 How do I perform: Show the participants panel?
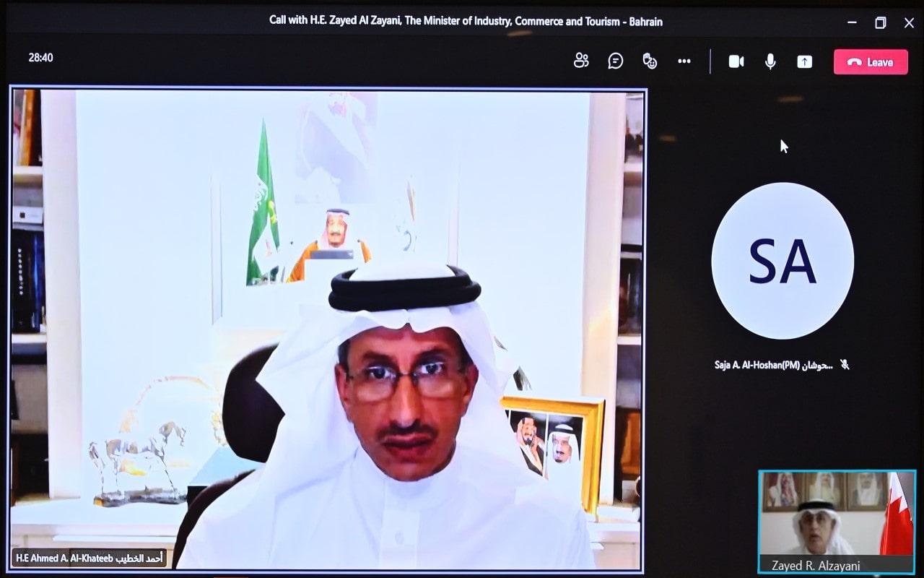click(x=581, y=61)
